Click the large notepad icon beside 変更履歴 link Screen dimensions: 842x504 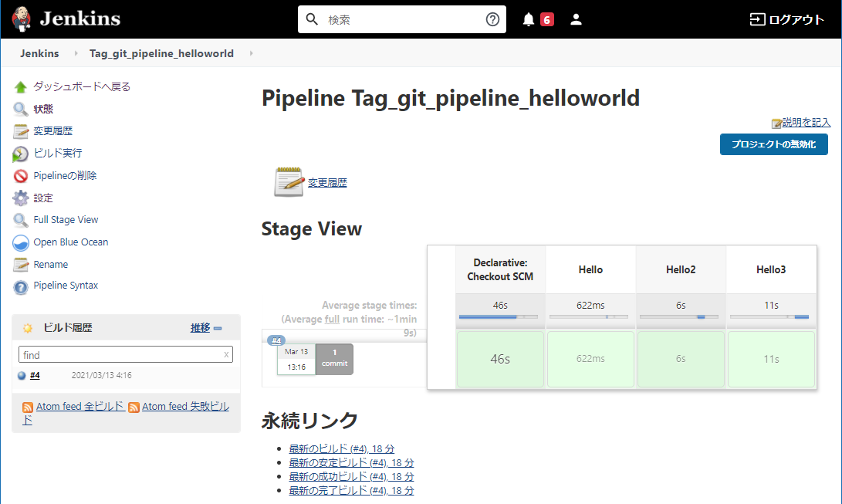(289, 181)
